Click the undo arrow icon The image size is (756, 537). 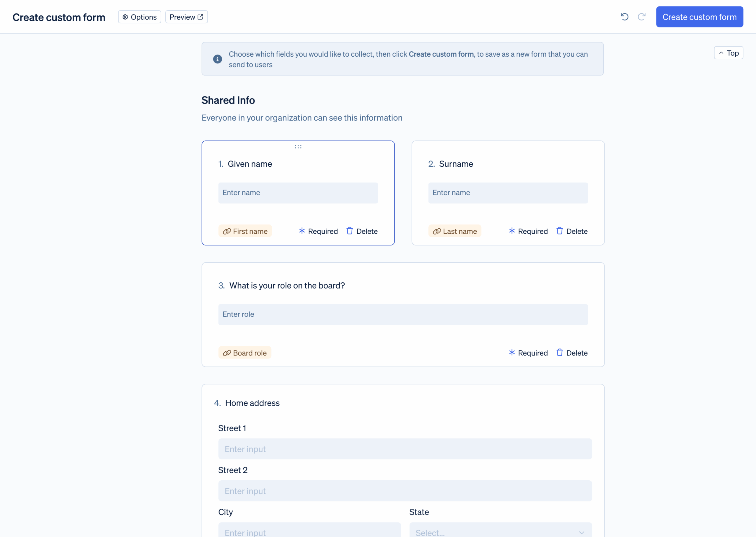[624, 17]
